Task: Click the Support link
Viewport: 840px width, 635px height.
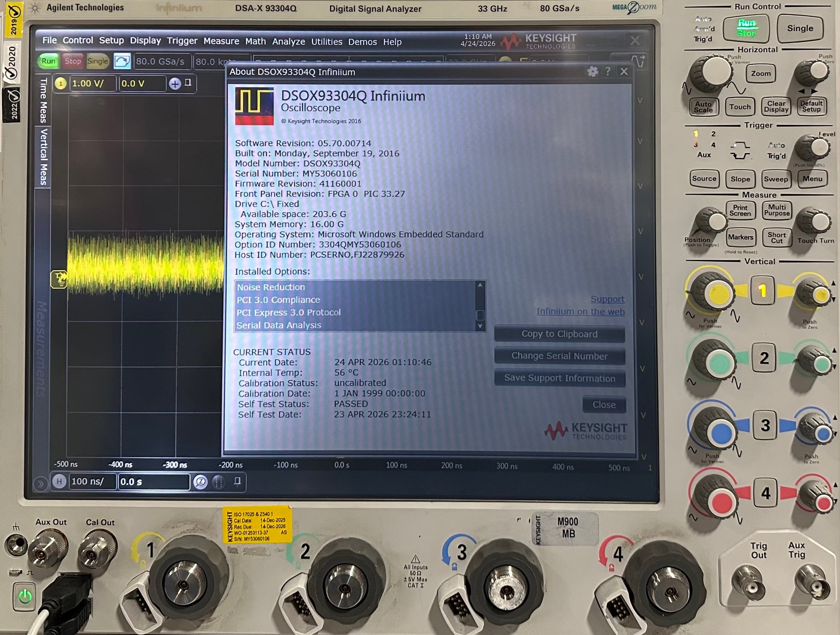Action: click(x=607, y=299)
